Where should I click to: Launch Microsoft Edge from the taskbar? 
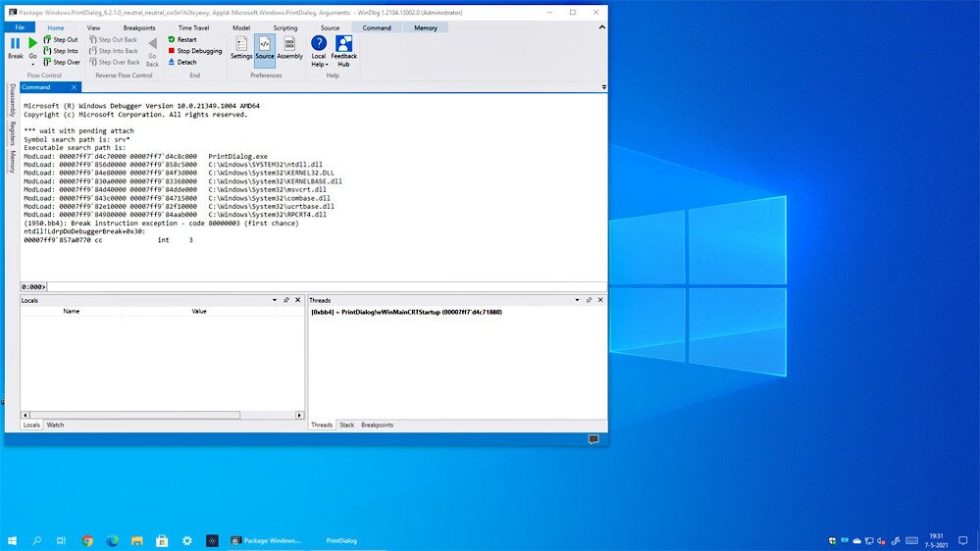click(x=113, y=540)
